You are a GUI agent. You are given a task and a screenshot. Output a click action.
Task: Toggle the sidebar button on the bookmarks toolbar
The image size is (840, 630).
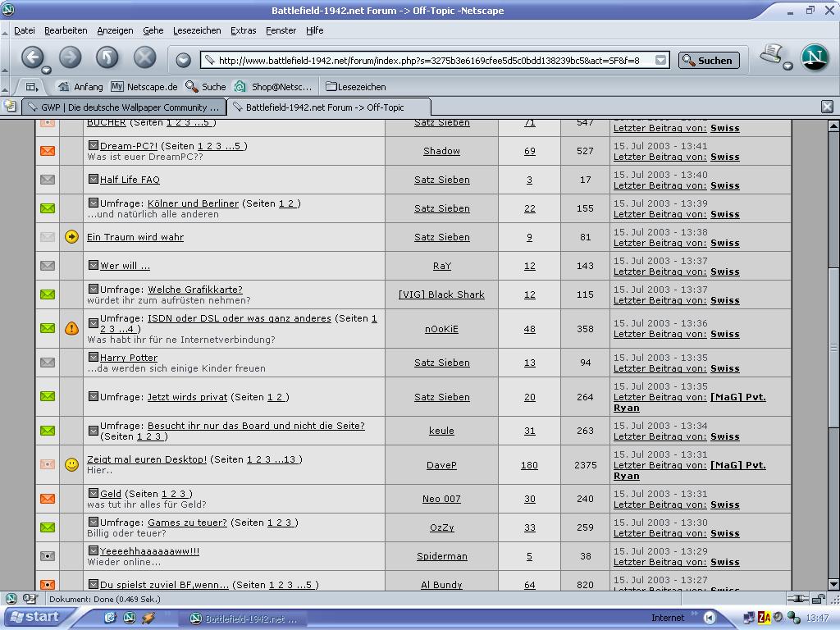(31, 86)
